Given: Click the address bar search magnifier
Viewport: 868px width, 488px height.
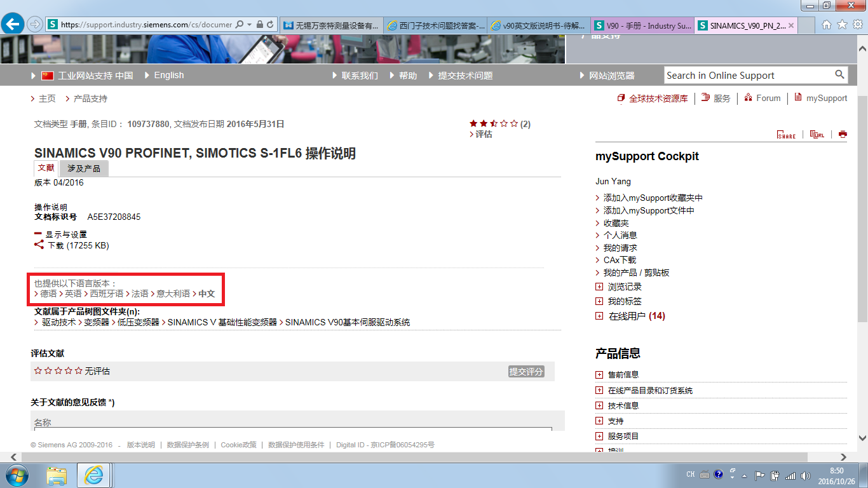Looking at the screenshot, I should [x=240, y=25].
